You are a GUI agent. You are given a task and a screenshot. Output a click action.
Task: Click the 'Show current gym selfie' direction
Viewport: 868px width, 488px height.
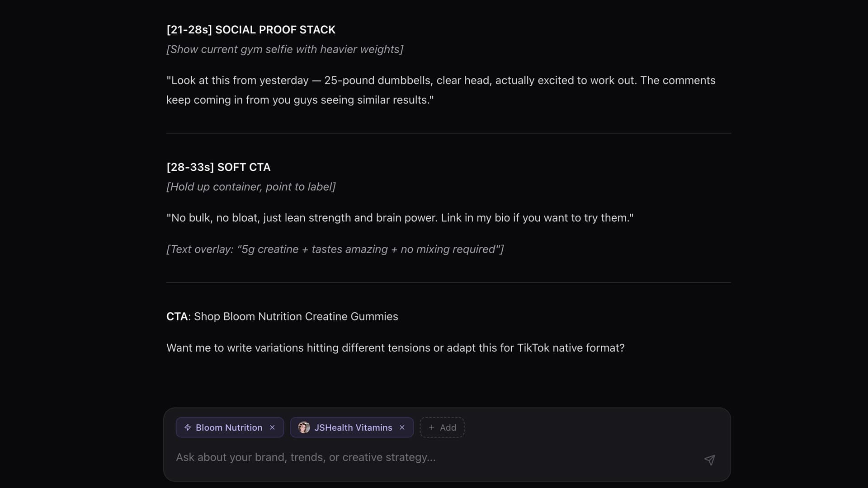(285, 49)
